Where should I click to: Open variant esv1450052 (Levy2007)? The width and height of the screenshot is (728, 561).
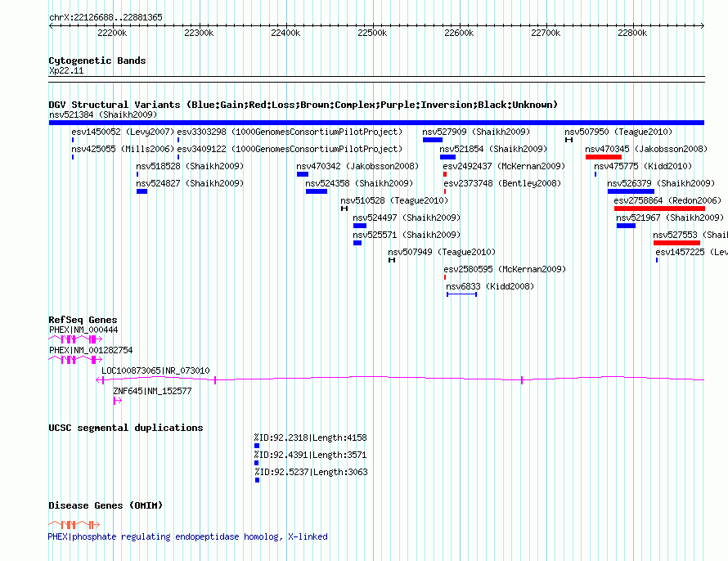point(123,132)
